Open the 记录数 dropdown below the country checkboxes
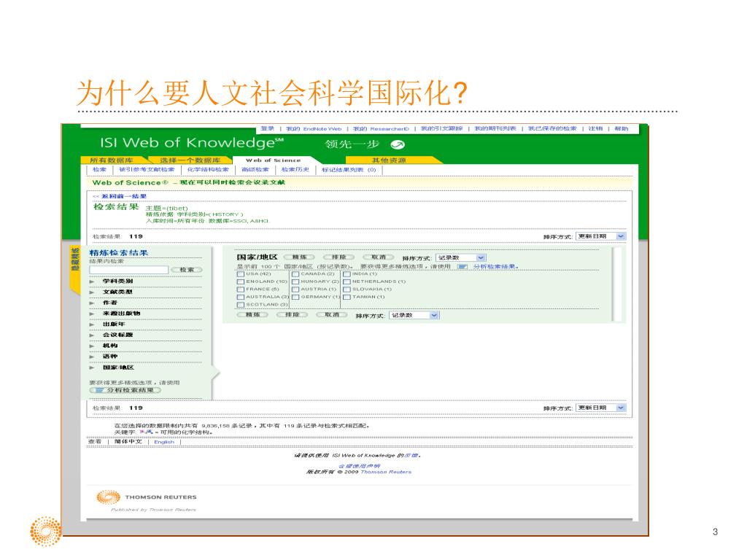 pos(414,315)
